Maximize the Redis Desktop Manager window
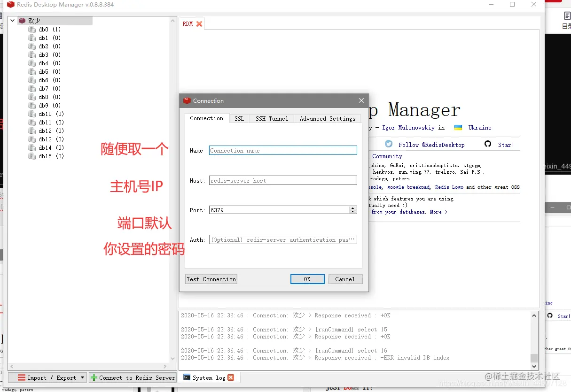Image resolution: width=571 pixels, height=392 pixels. (x=512, y=5)
